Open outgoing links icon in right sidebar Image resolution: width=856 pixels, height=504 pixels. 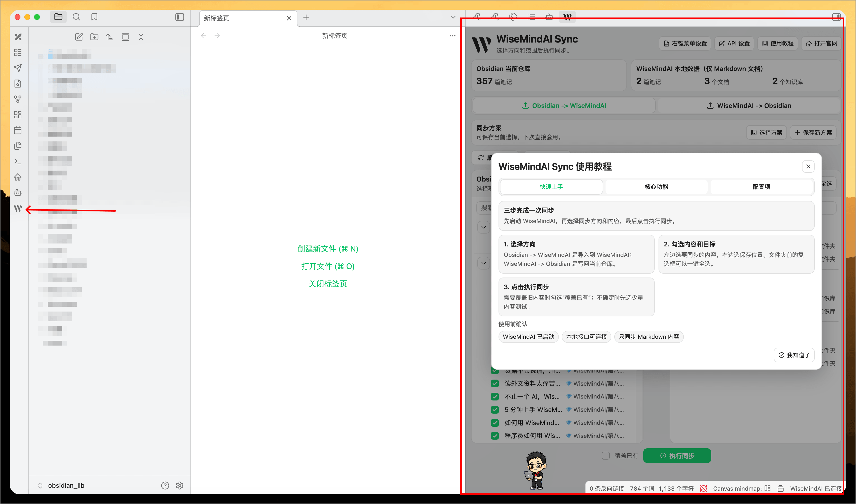point(495,17)
